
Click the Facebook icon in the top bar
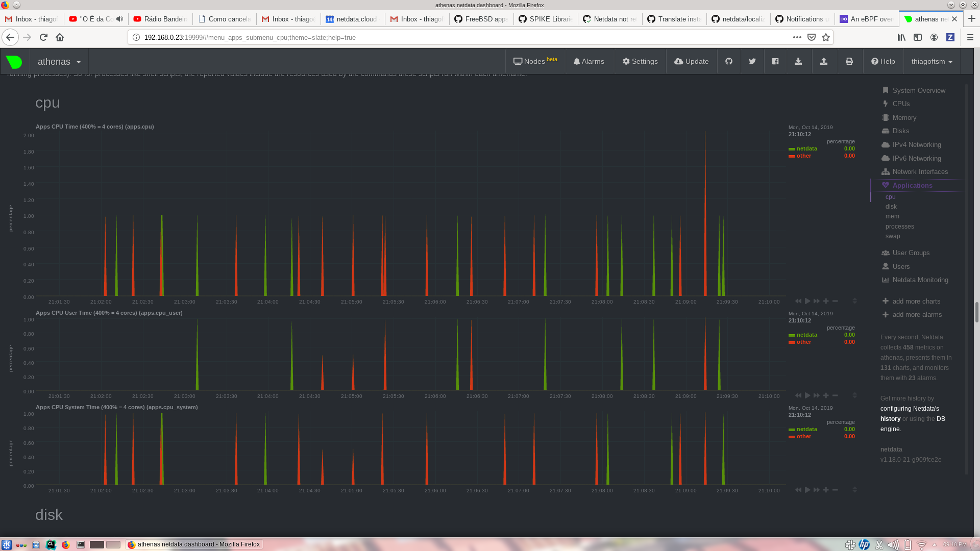[x=775, y=61]
